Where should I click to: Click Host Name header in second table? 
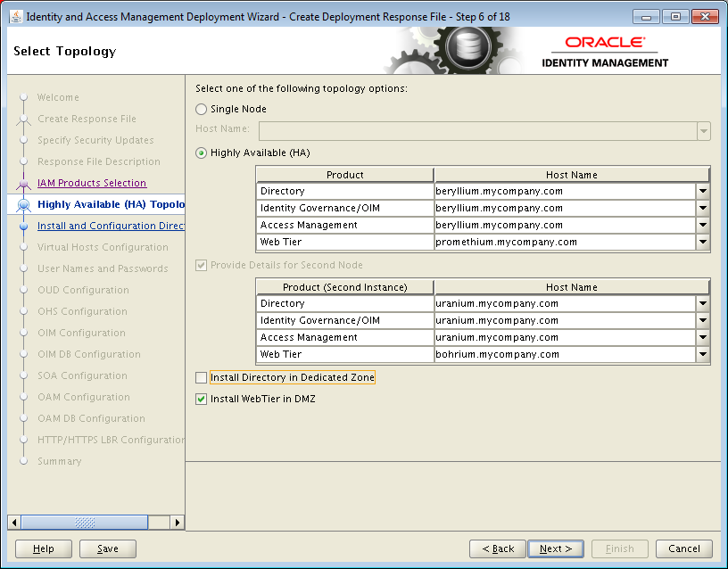tap(572, 287)
